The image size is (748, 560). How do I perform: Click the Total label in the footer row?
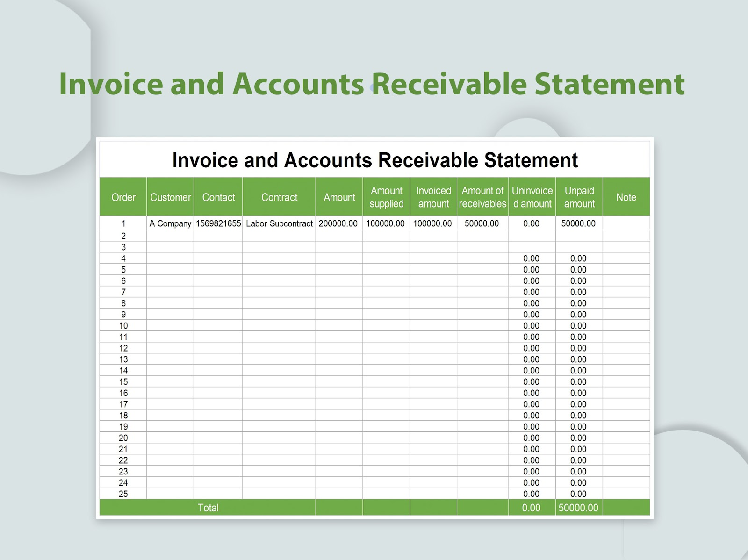click(x=209, y=508)
